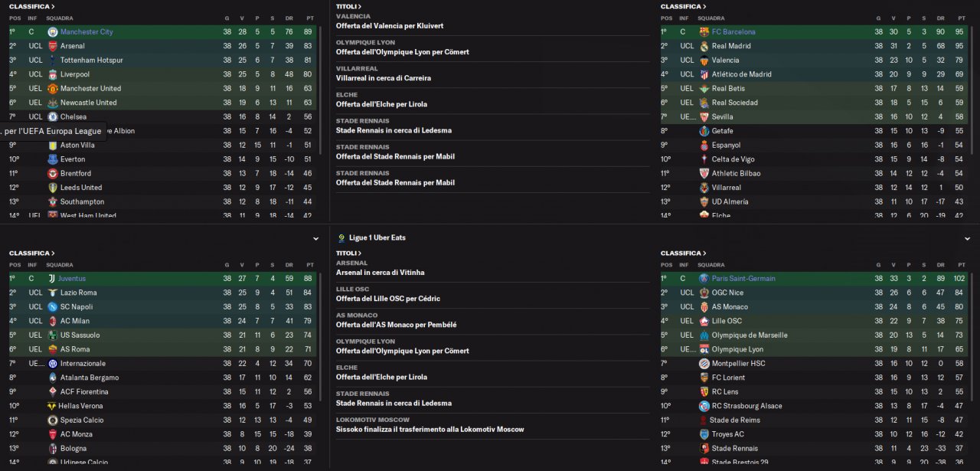Click the Manchester City club badge
980x471 pixels.
pyautogui.click(x=52, y=32)
